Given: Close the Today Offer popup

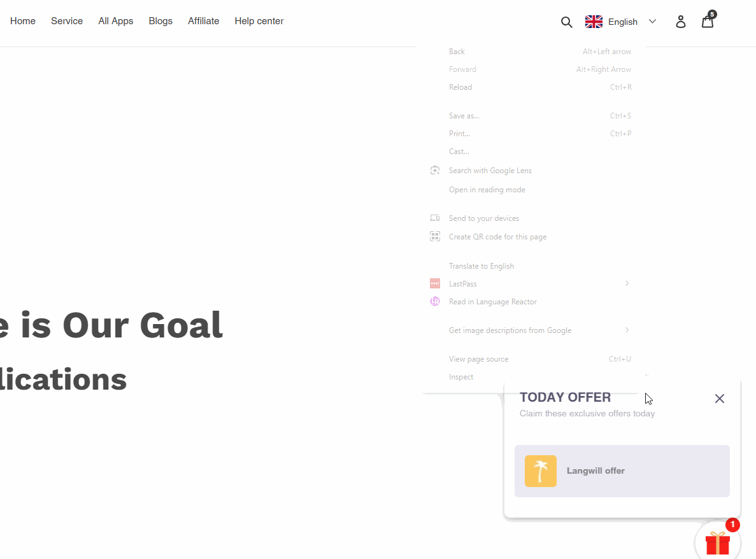Looking at the screenshot, I should [719, 399].
